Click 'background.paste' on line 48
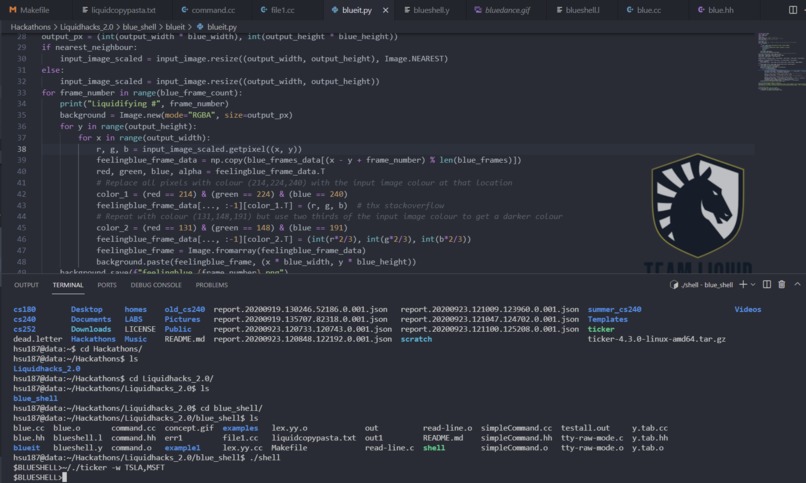 pos(132,262)
